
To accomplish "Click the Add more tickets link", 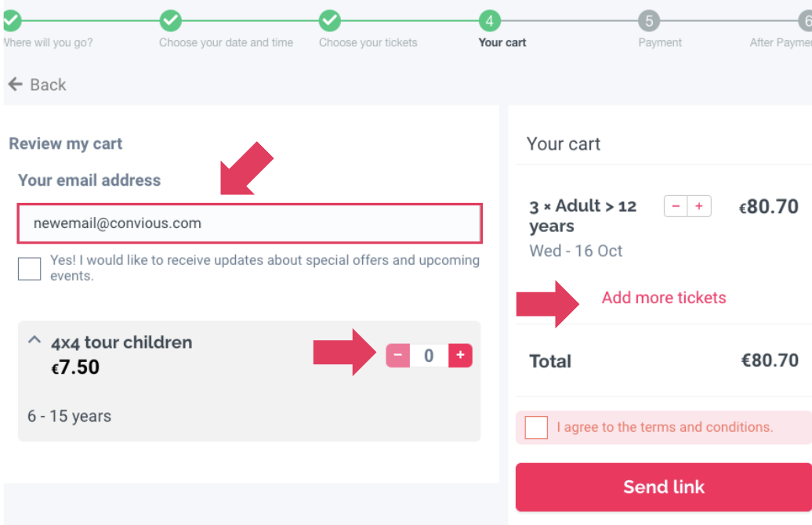I will click(x=664, y=298).
